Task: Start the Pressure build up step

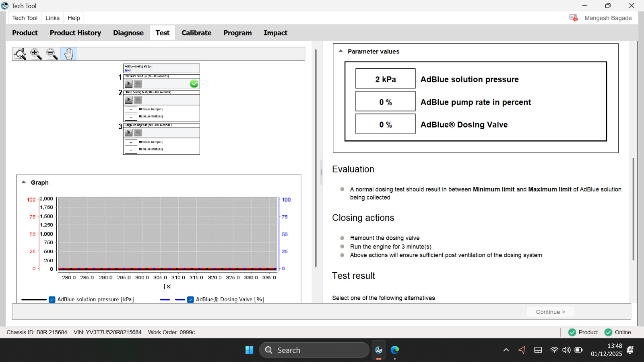Action: [129, 84]
